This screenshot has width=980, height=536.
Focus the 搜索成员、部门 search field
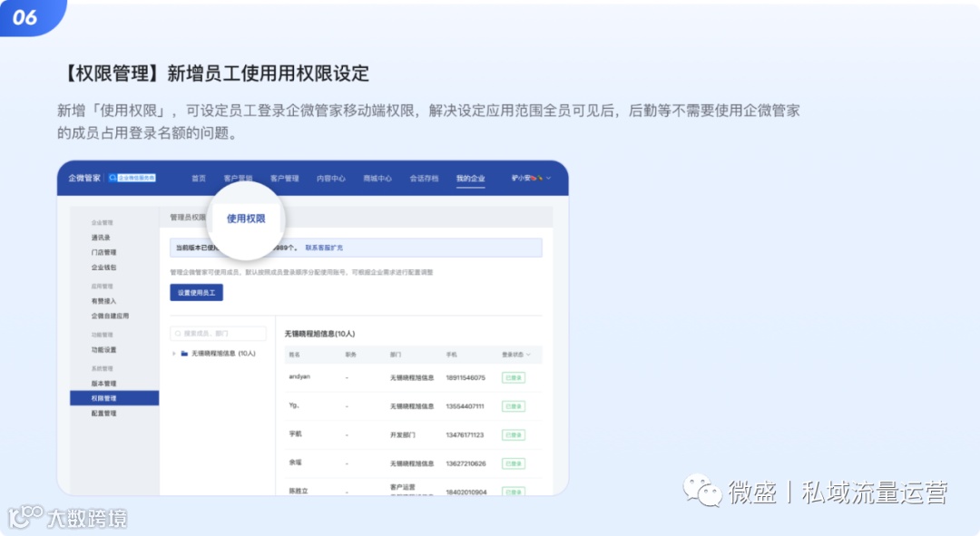218,334
